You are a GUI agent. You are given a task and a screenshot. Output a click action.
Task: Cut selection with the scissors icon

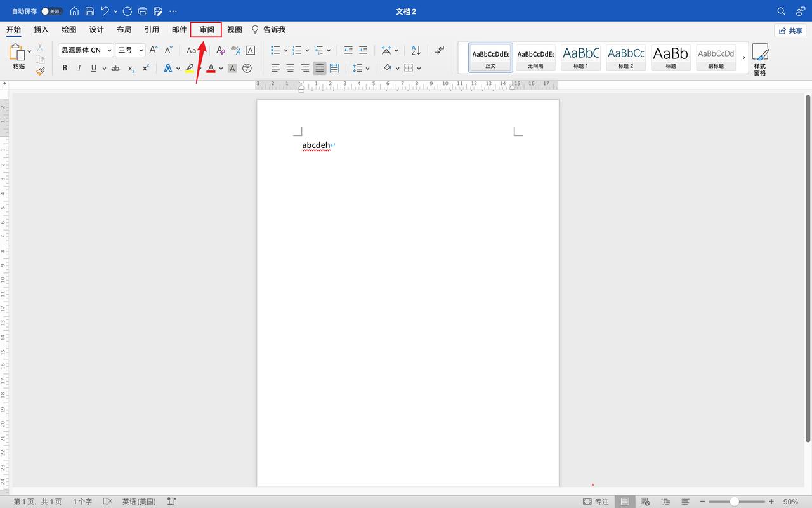(40, 48)
